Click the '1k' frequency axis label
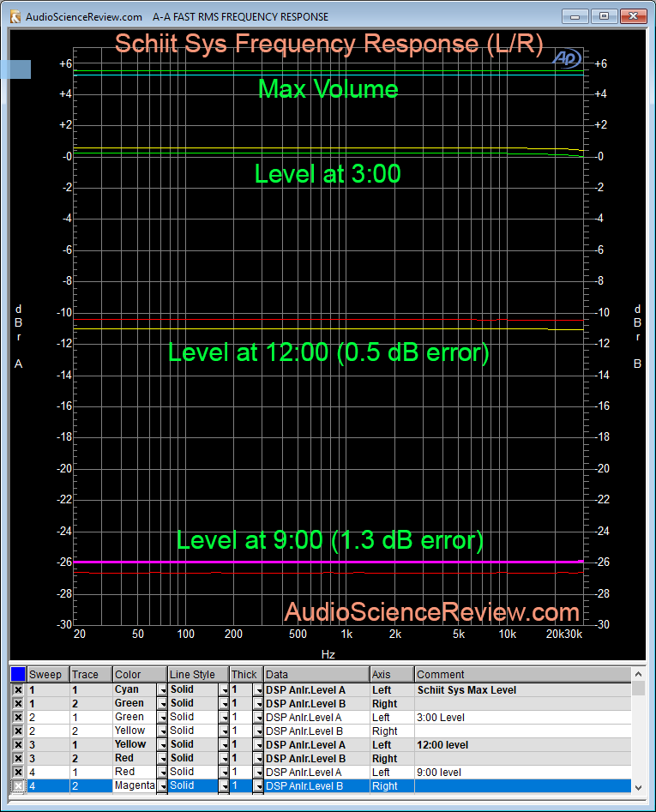 [346, 634]
